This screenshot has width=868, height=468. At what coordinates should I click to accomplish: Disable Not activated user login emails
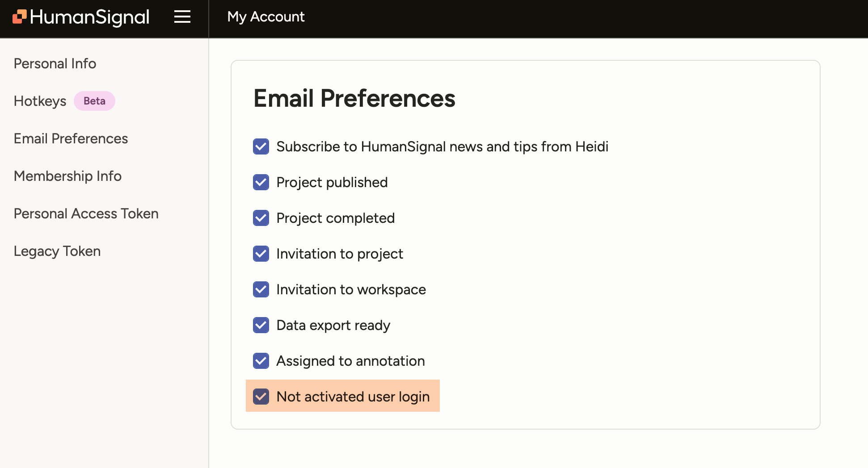[261, 396]
